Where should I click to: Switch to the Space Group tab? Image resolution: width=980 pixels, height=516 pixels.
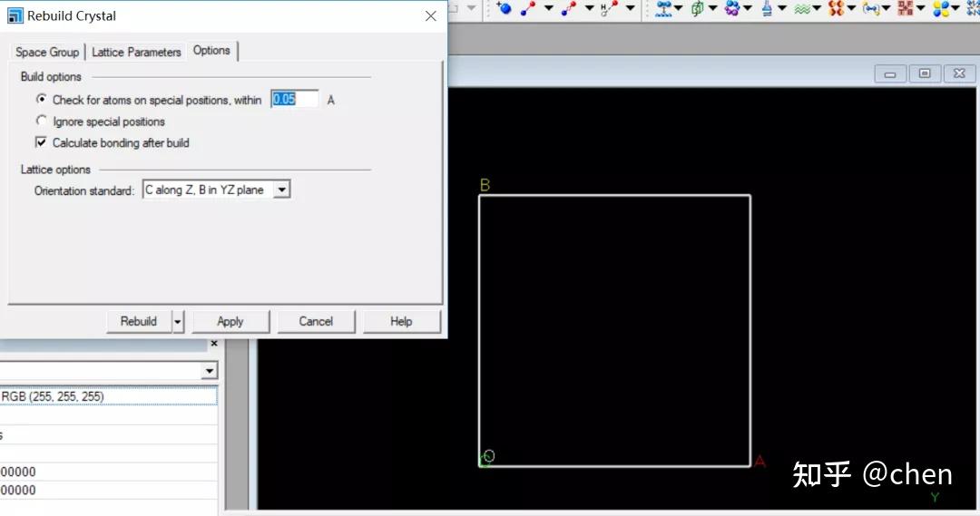(x=47, y=52)
